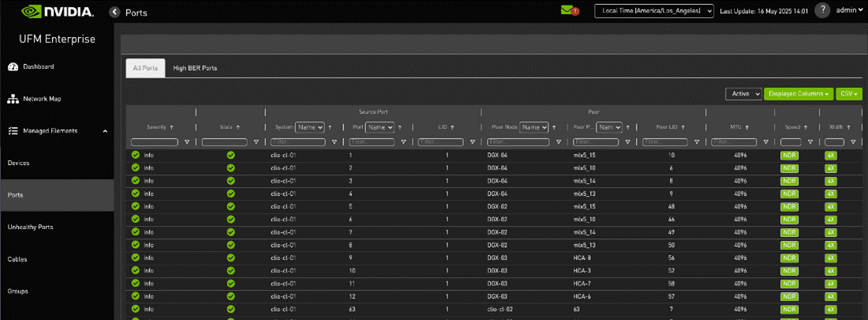This screenshot has width=868, height=320.
Task: Click the Network Map topology icon
Action: point(13,100)
